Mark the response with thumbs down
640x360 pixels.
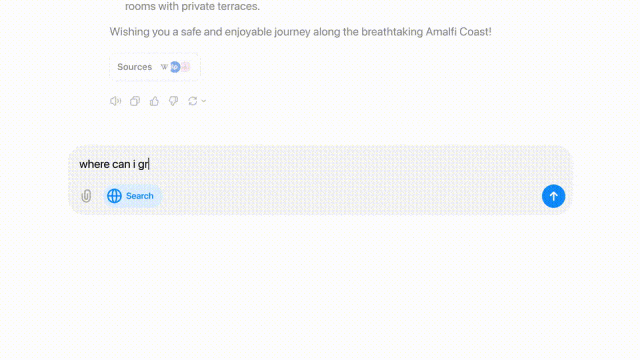[173, 101]
